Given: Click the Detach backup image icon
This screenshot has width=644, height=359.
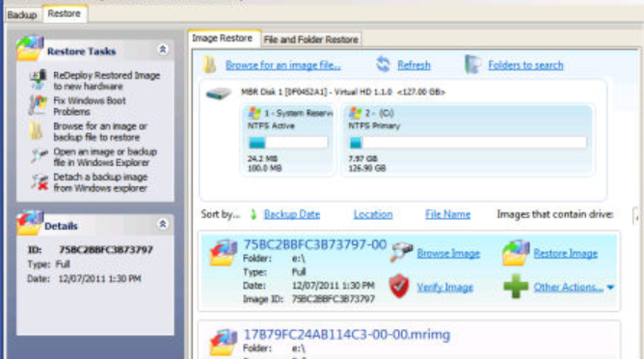Looking at the screenshot, I should 40,182.
